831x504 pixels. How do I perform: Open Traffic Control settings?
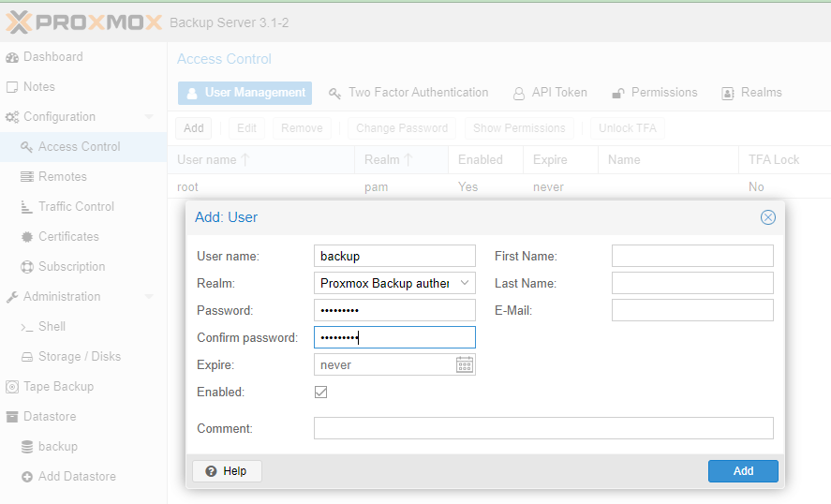76,206
